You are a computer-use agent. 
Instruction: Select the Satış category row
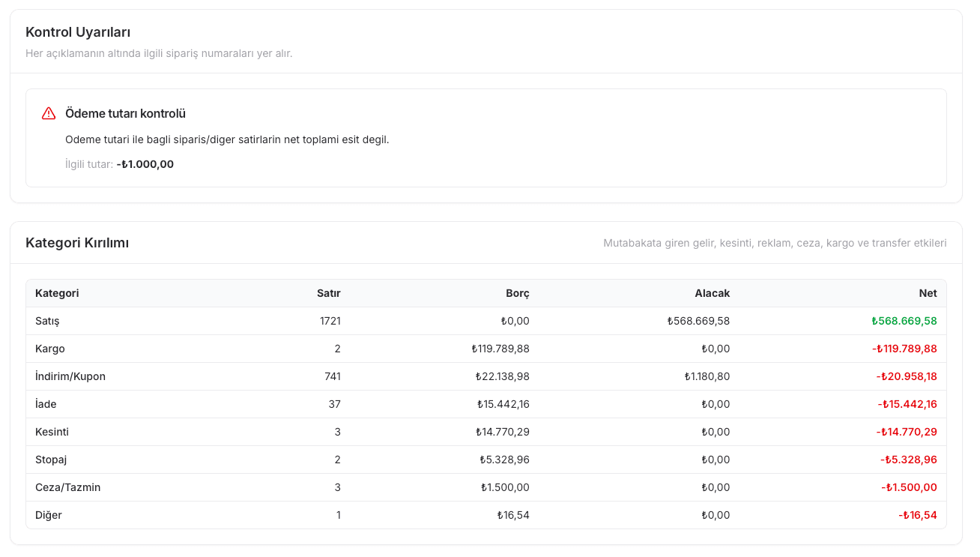click(486, 321)
